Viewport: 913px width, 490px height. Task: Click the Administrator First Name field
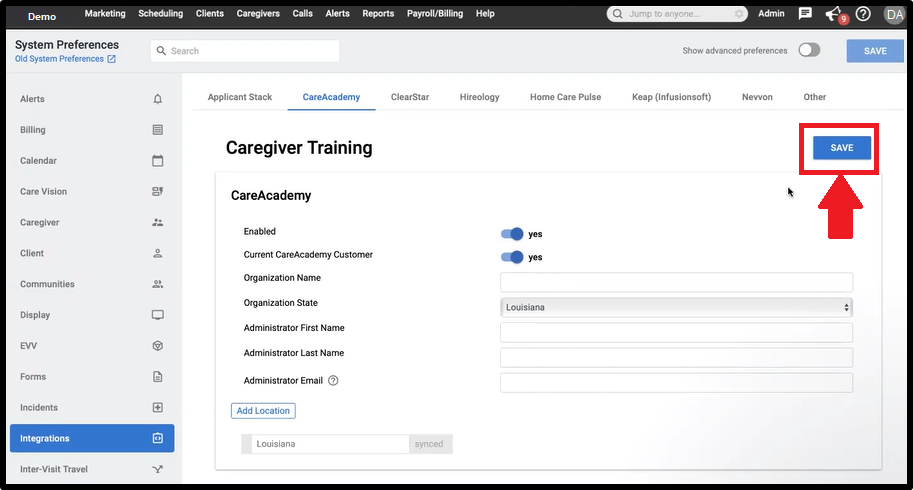[x=676, y=332]
